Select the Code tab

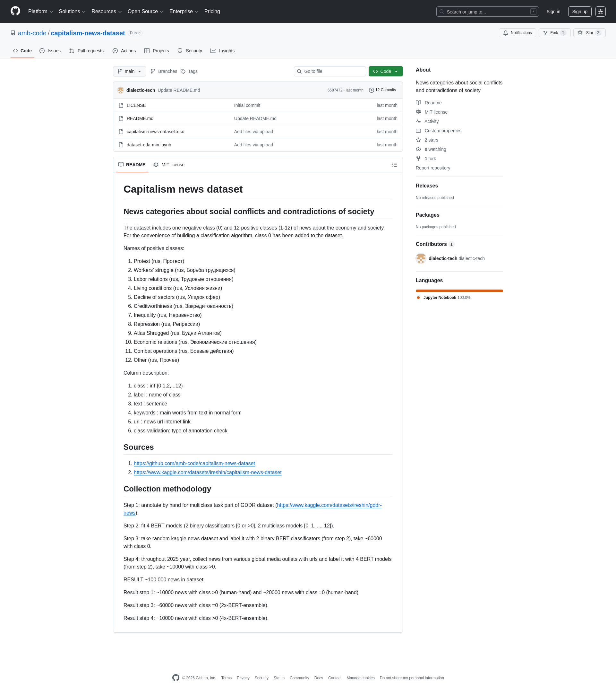(22, 51)
